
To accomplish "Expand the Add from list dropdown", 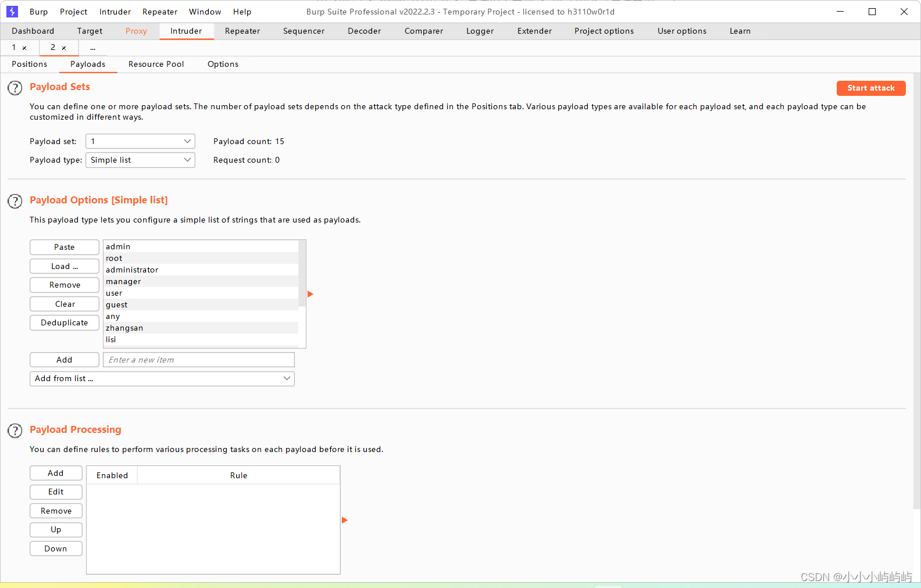I will (162, 379).
